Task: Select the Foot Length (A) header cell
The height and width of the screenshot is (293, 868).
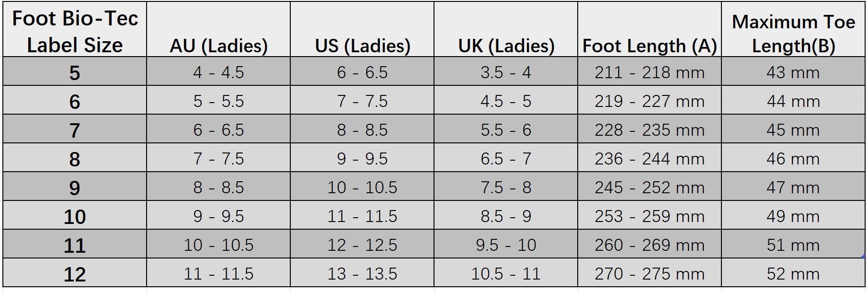Action: point(650,29)
